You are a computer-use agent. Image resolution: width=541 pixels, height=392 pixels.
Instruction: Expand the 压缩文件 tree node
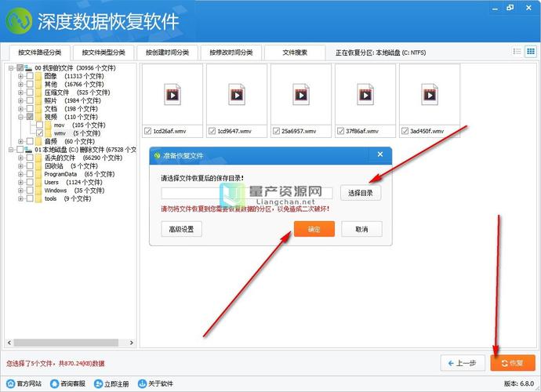point(20,93)
